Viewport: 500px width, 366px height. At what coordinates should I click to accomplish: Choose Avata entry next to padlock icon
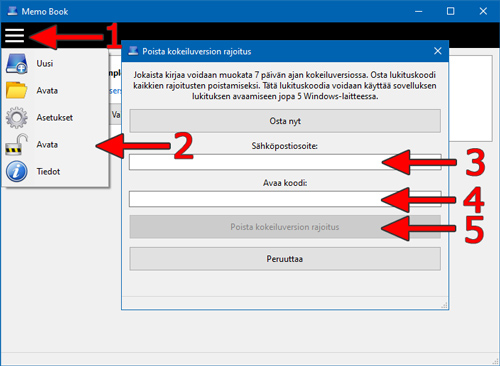pos(56,144)
